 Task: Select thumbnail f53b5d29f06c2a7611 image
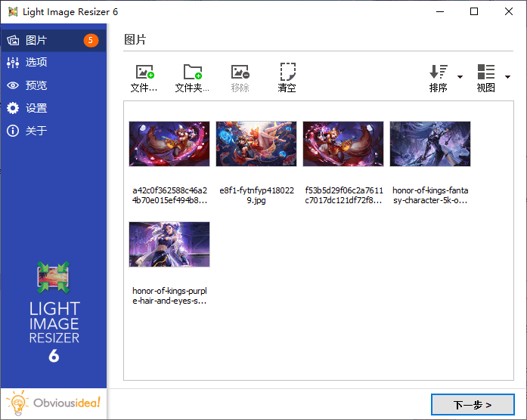343,144
